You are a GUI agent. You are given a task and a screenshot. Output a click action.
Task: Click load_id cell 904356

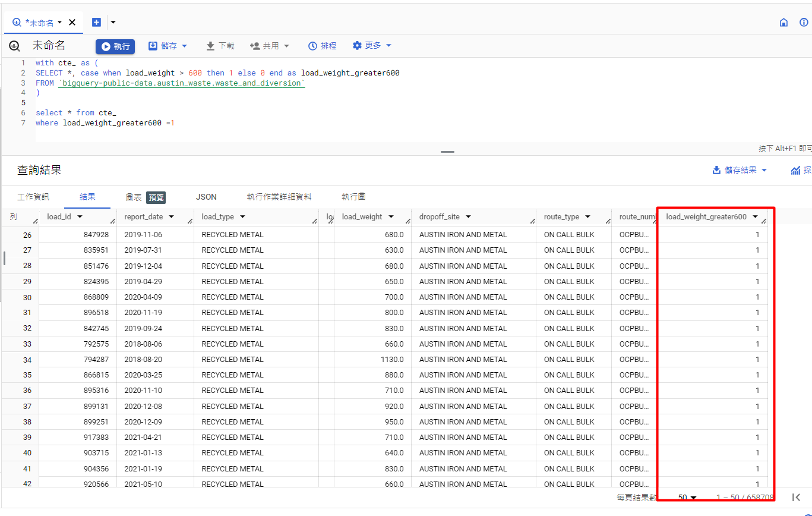(96, 469)
